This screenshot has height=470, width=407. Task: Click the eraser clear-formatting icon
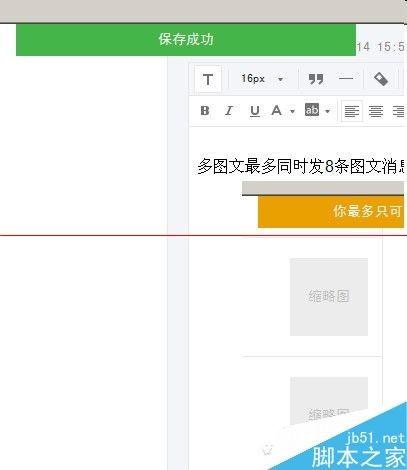tap(381, 79)
